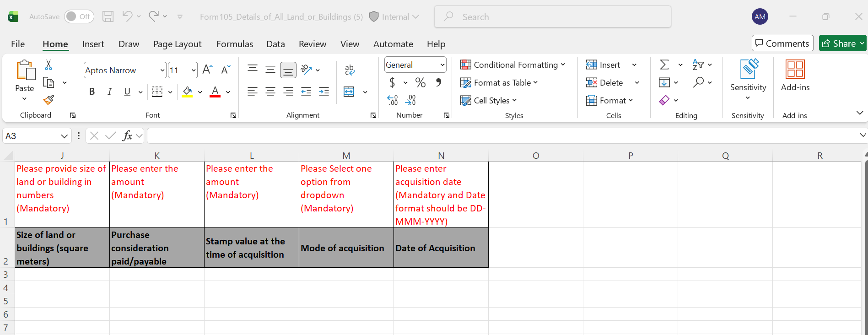Screen dimensions: 868x335
Task: Click the Sort and Filter icon
Action: tap(698, 65)
